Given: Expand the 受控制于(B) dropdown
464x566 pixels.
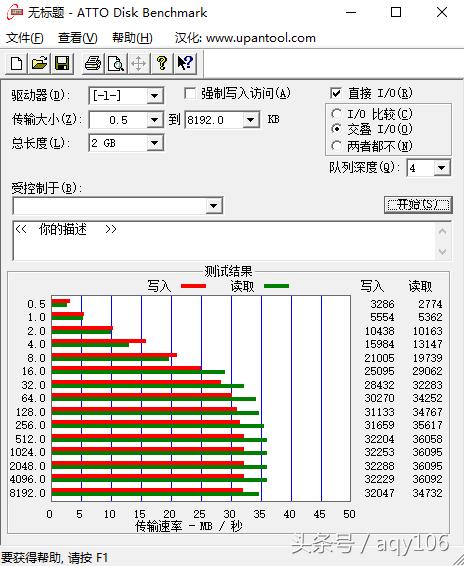Looking at the screenshot, I should pos(213,206).
